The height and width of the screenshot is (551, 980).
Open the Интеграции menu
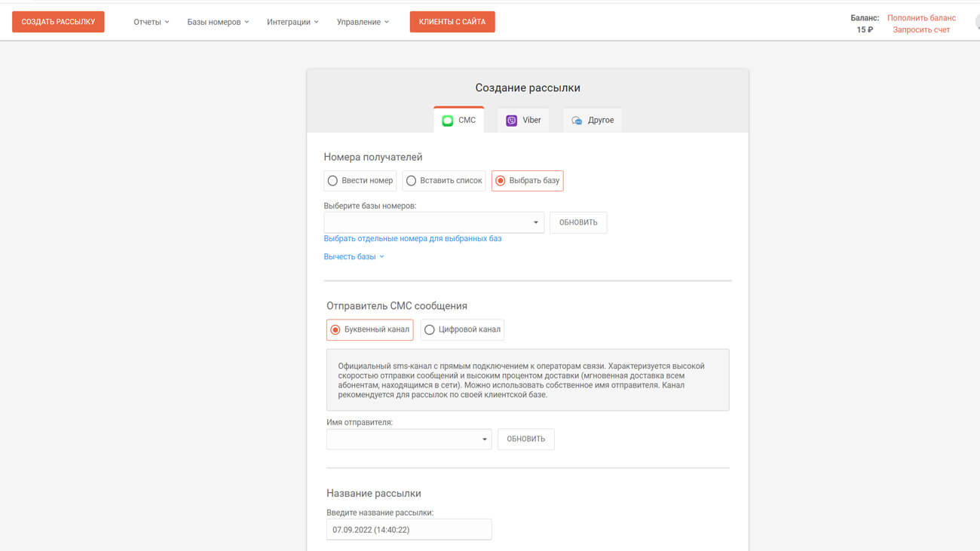tap(292, 22)
